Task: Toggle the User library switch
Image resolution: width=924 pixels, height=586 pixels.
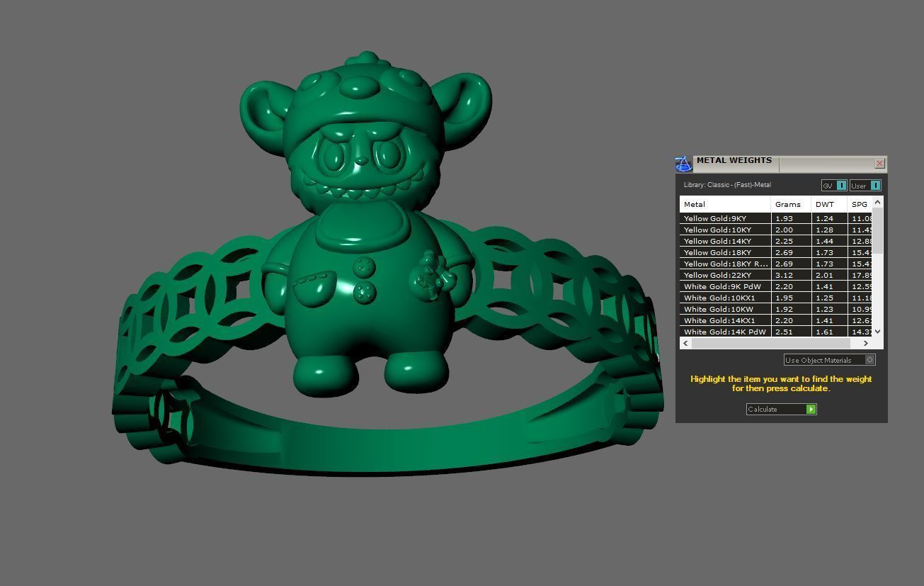Action: pyautogui.click(x=865, y=185)
